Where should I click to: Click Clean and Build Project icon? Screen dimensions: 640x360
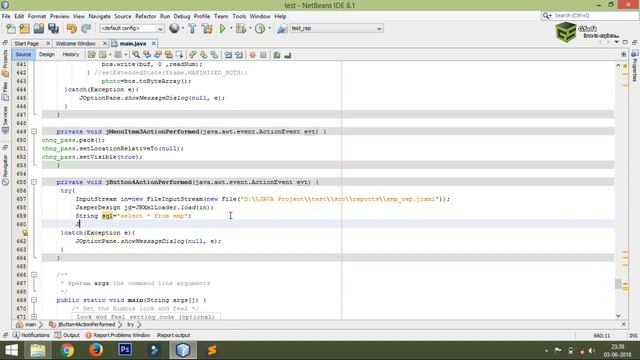coord(207,29)
